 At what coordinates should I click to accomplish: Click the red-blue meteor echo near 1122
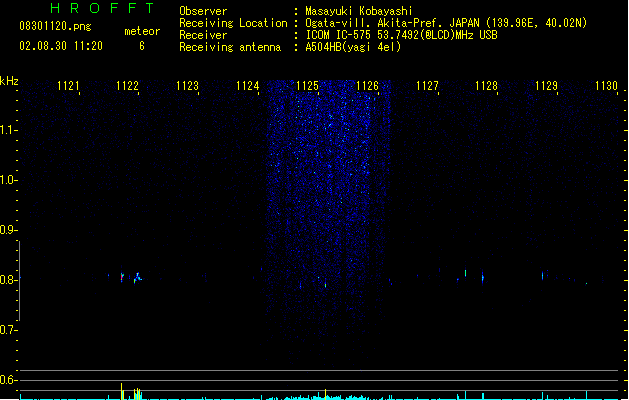tap(122, 277)
